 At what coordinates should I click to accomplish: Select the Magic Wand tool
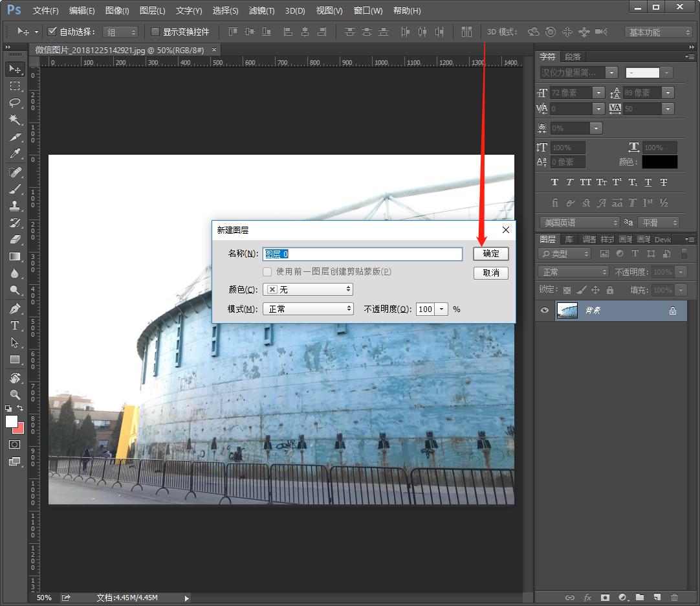(15, 120)
